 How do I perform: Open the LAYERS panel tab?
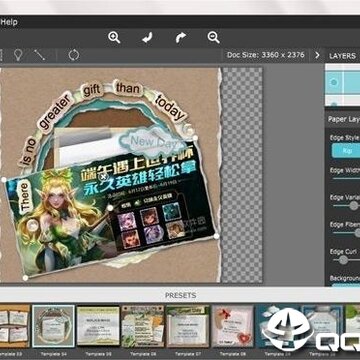(342, 56)
